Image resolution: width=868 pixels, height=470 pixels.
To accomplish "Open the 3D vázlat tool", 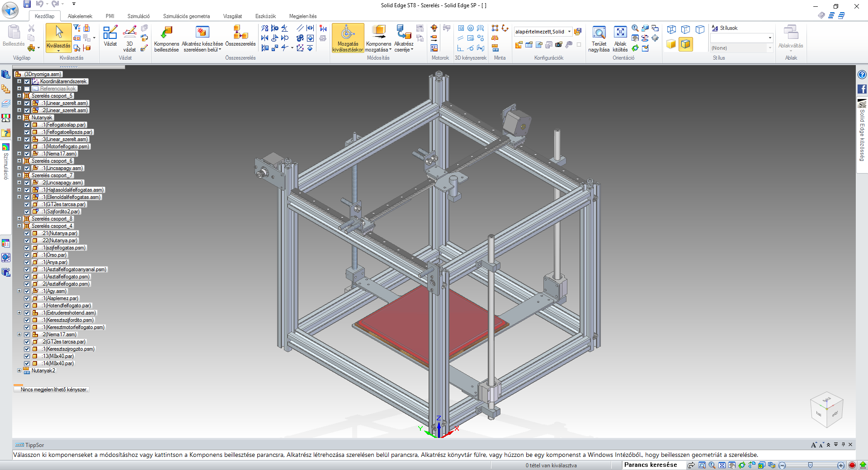I will tap(129, 33).
